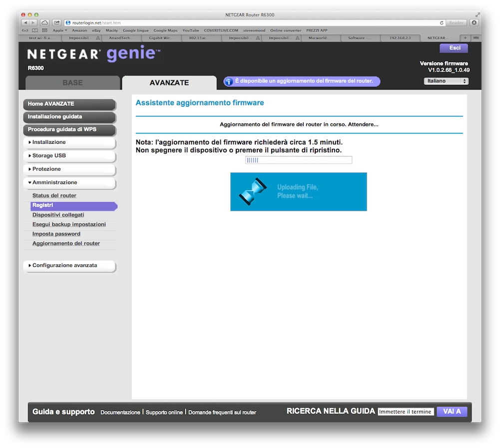Screen dimensions: 500x448
Task: Go forward with Safari's forward arrow
Action: (33, 22)
